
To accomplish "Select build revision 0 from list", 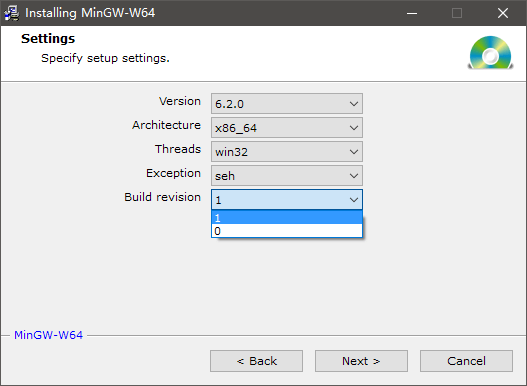I will point(287,231).
